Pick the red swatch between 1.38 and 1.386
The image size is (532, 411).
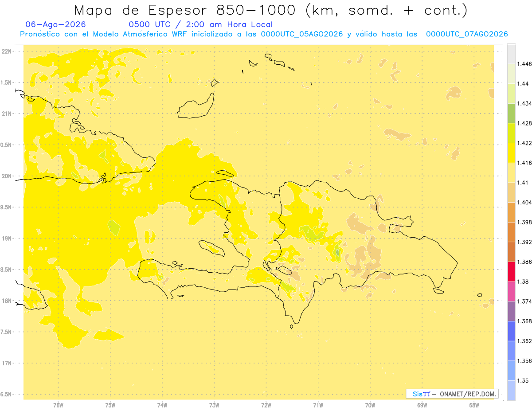coord(511,271)
